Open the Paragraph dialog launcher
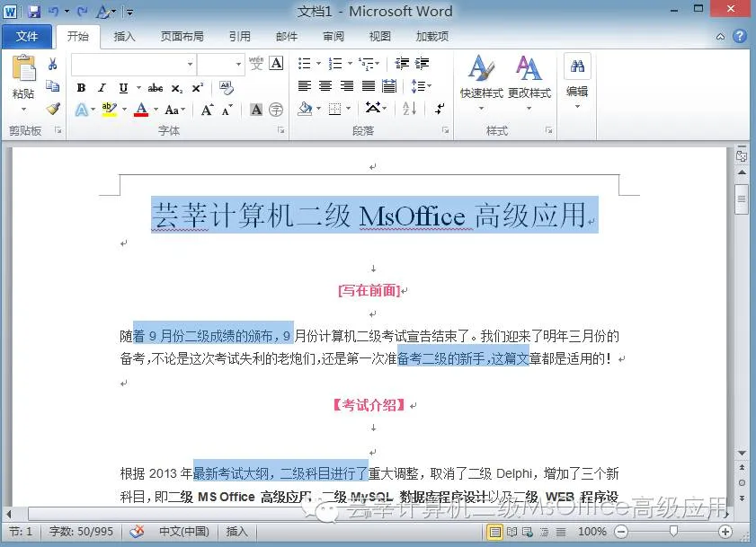Image resolution: width=756 pixels, height=547 pixels. click(446, 130)
